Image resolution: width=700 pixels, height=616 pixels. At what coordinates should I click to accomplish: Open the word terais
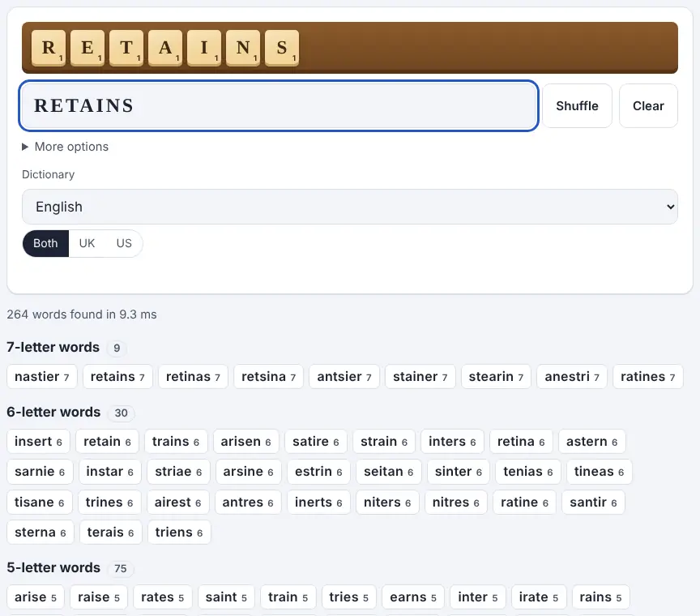(x=111, y=533)
